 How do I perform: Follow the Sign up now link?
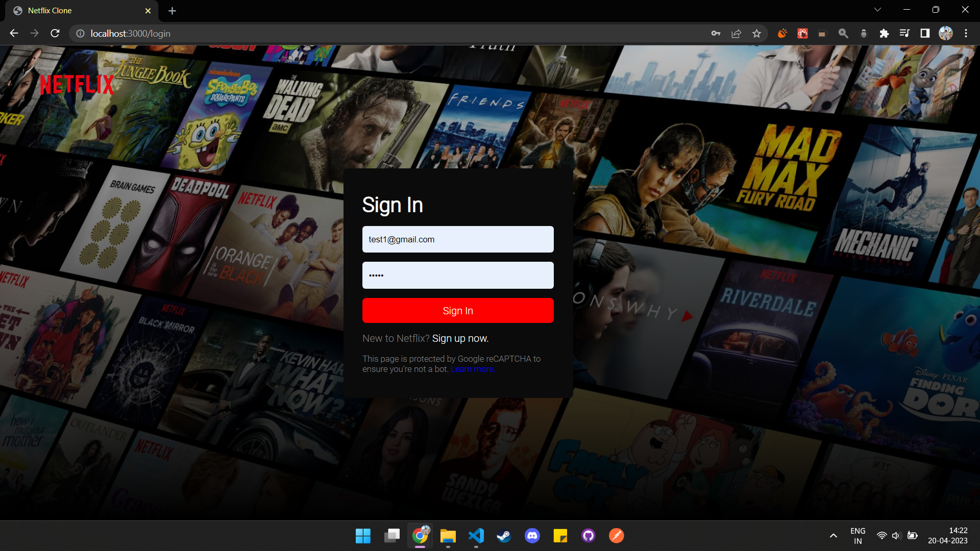pos(460,338)
